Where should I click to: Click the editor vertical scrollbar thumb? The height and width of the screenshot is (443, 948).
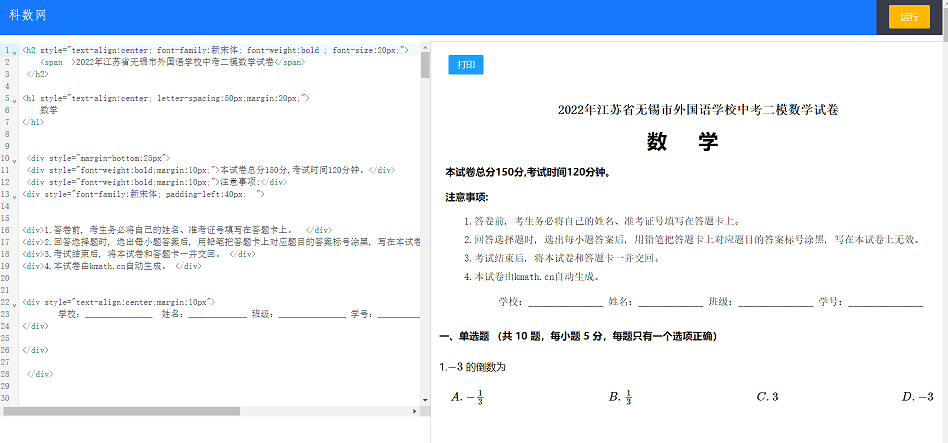click(425, 65)
